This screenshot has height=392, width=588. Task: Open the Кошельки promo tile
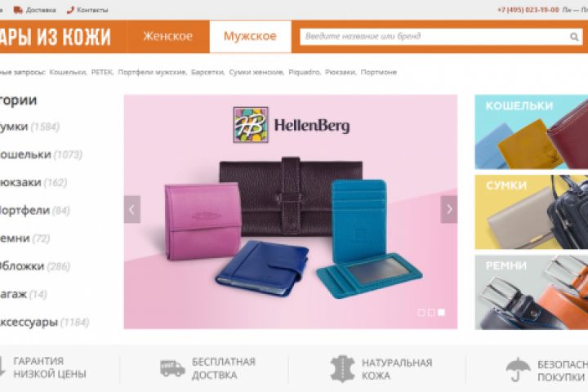532,132
